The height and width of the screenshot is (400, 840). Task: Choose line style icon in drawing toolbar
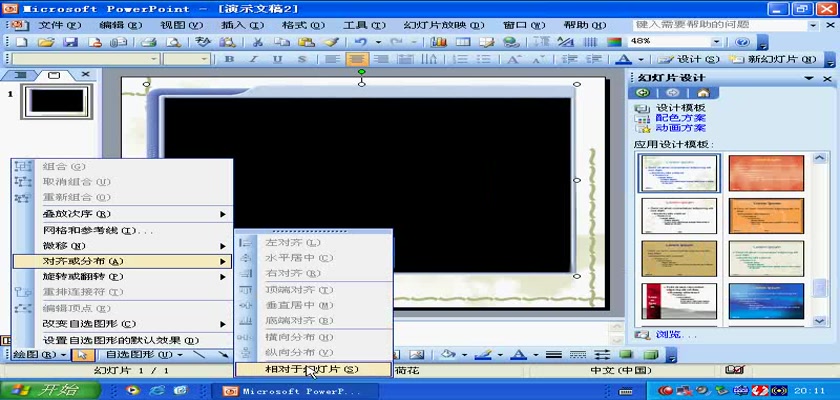tap(553, 354)
